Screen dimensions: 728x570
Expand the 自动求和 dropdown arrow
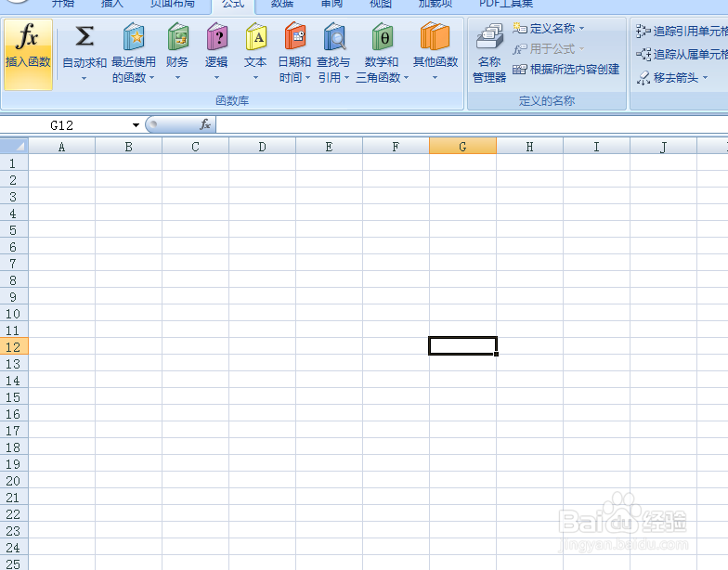point(84,78)
